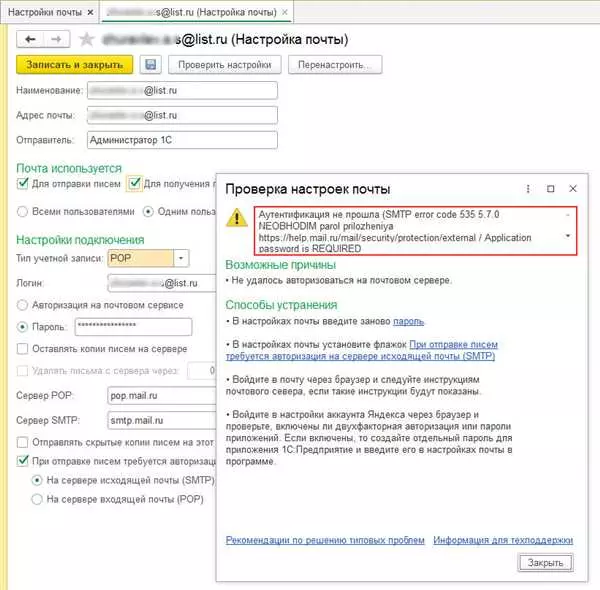The height and width of the screenshot is (590, 600).
Task: Click the Адрес почты input field
Action: pyautogui.click(x=182, y=115)
